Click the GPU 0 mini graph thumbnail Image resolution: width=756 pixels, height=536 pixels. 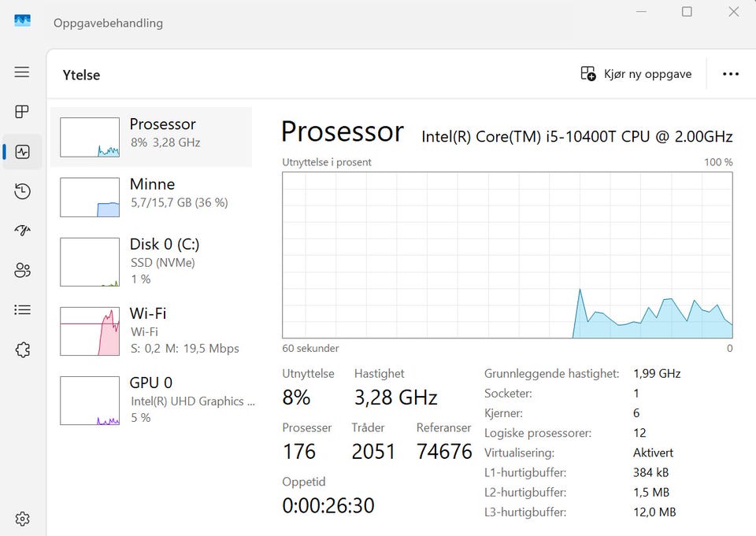(x=90, y=401)
